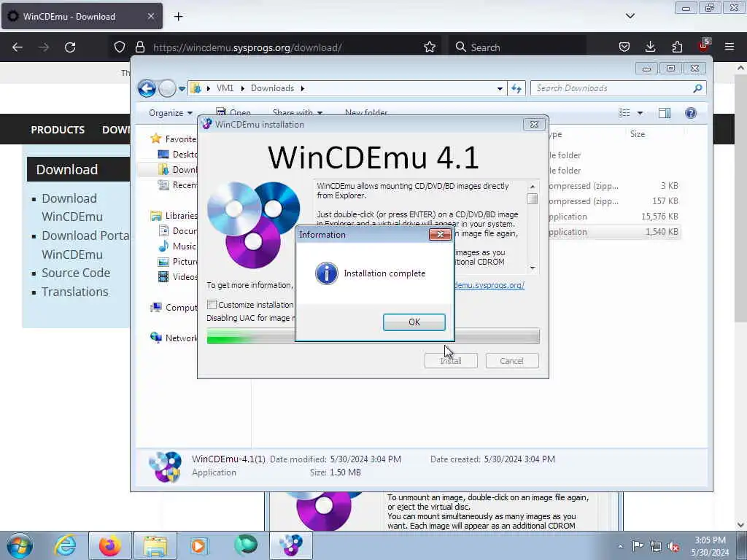747x560 pixels.
Task: Open the Pocket icon in Firefox toolbar
Action: point(624,47)
